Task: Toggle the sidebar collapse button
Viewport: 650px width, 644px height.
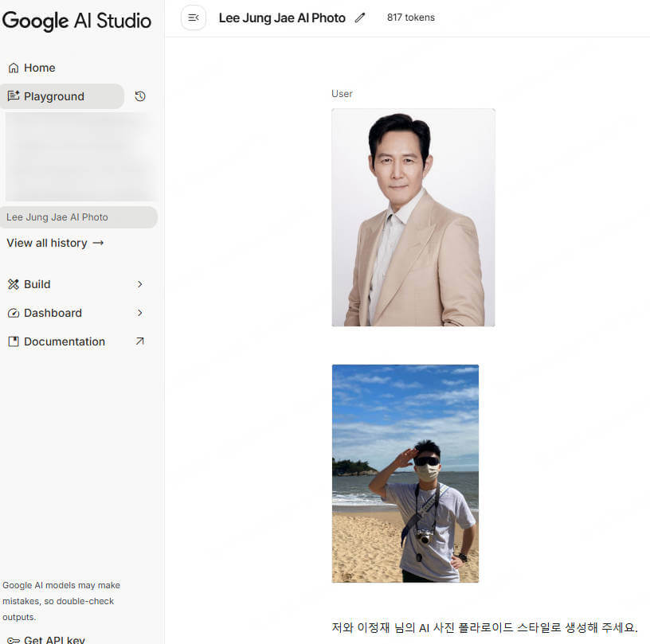Action: coord(194,18)
